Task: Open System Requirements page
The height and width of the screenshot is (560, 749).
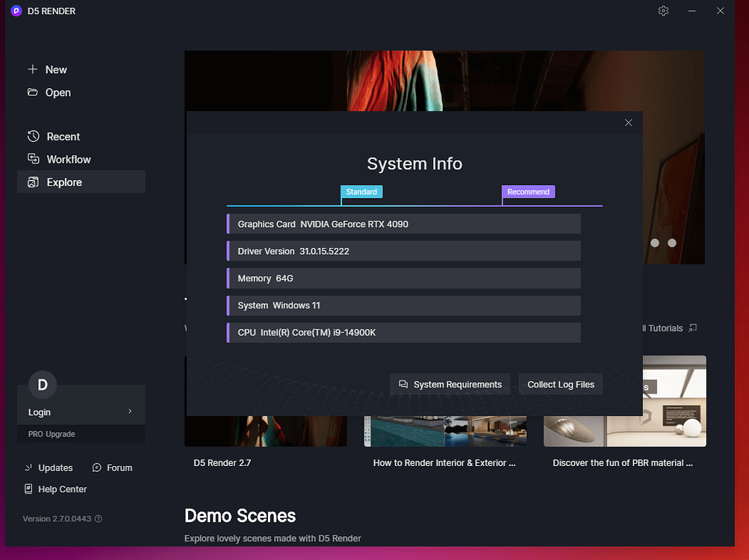Action: 450,385
